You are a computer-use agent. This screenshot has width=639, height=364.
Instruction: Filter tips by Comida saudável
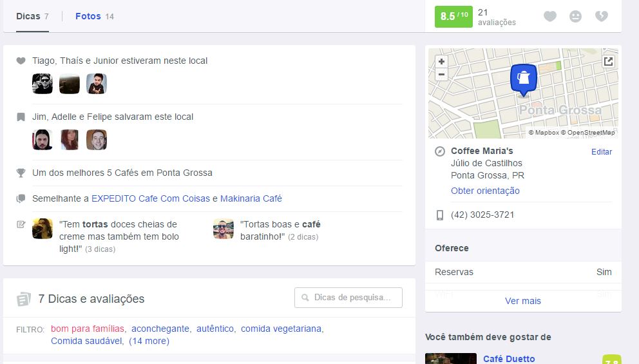click(x=86, y=341)
